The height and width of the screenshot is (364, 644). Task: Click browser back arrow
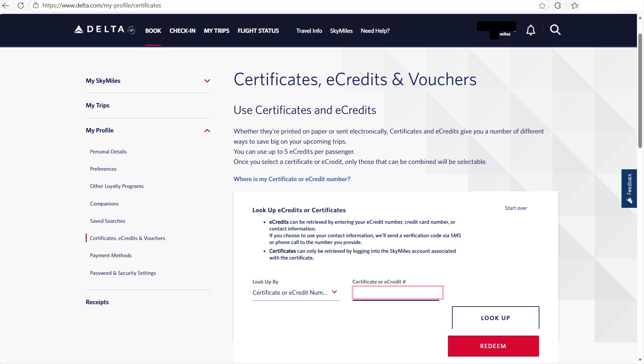6,5
